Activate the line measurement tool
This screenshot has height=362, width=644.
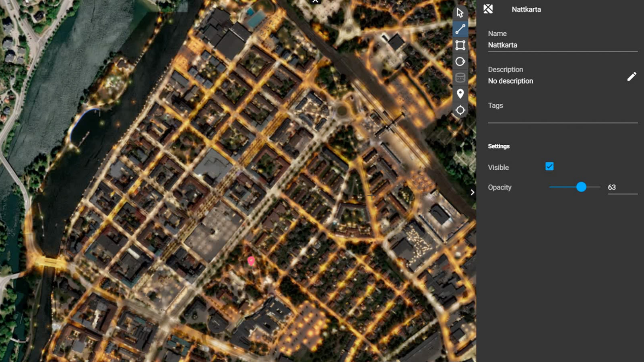coord(460,29)
